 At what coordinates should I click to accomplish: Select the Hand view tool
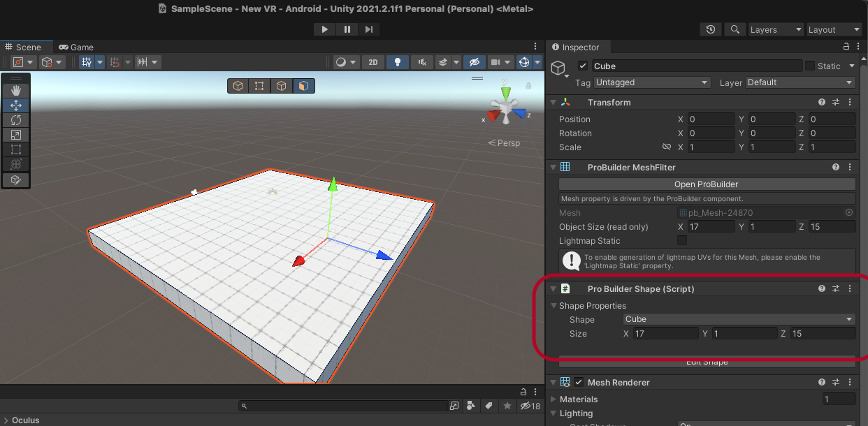coord(16,91)
